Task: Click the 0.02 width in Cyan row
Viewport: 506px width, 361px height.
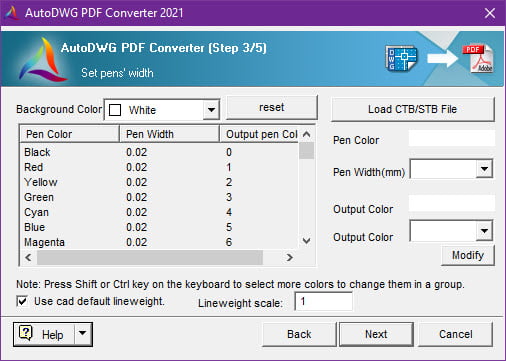Action: point(136,212)
